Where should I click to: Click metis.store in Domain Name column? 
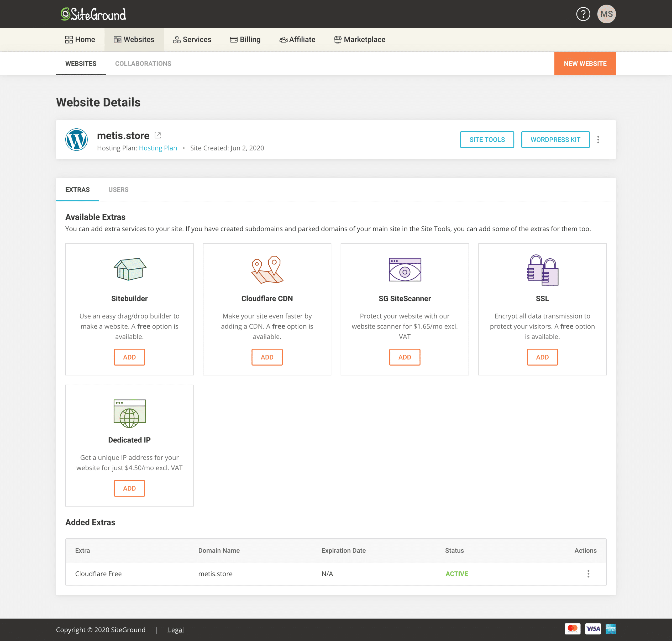pyautogui.click(x=215, y=574)
